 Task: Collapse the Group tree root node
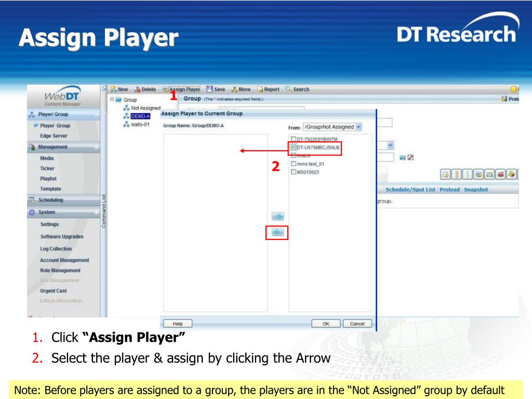(x=112, y=99)
